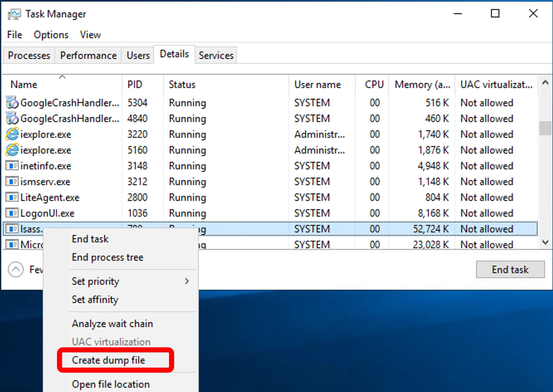Select End process tree in context menu
Viewport: 553px width, 392px height.
click(x=107, y=257)
